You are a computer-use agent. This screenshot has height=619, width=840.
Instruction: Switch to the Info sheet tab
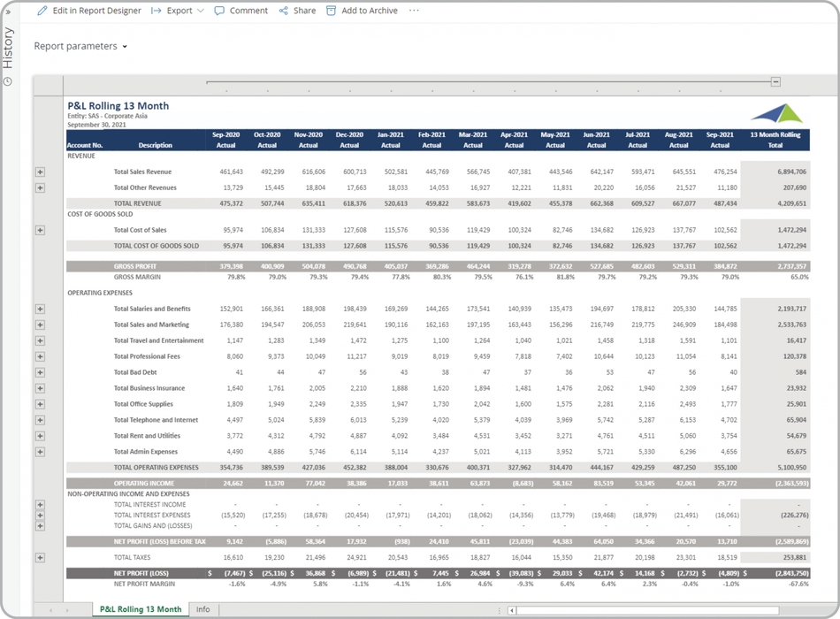(202, 609)
